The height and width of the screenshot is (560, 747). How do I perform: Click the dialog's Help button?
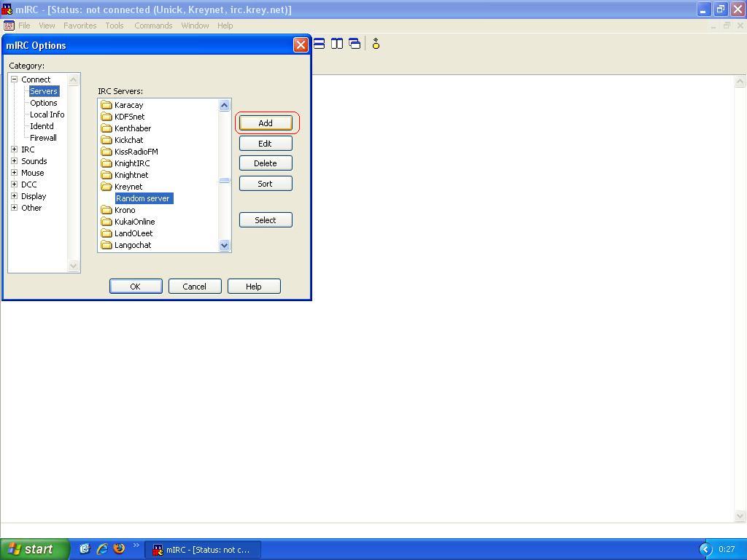click(254, 286)
